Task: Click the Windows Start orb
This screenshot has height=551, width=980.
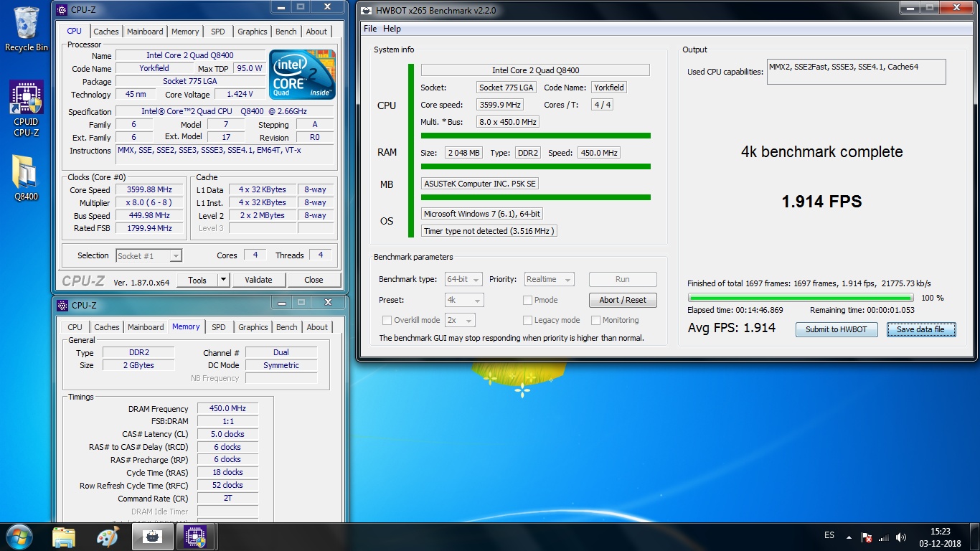Action: (x=19, y=537)
